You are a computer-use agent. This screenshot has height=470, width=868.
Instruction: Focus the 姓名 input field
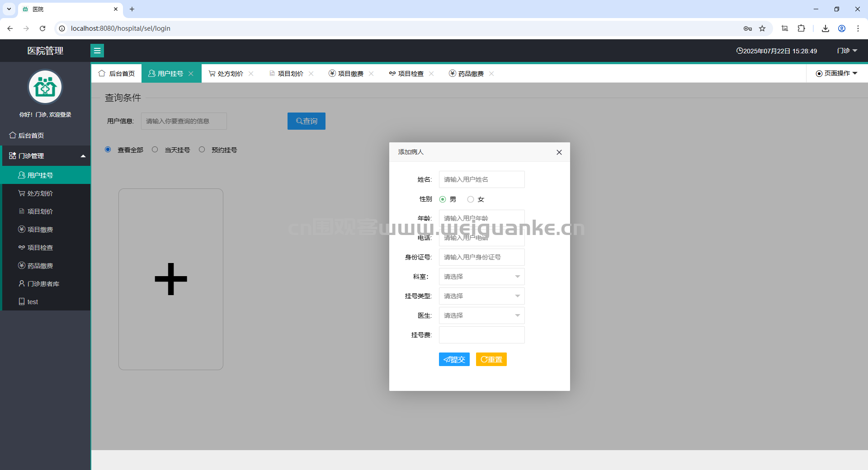pyautogui.click(x=481, y=179)
